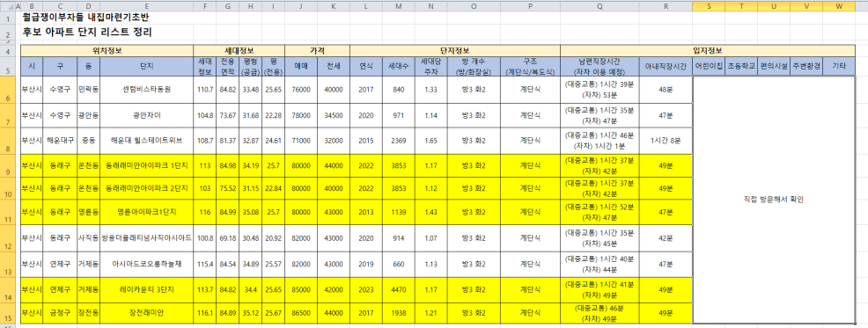Click the '남편직장시간' header cell

(x=600, y=66)
